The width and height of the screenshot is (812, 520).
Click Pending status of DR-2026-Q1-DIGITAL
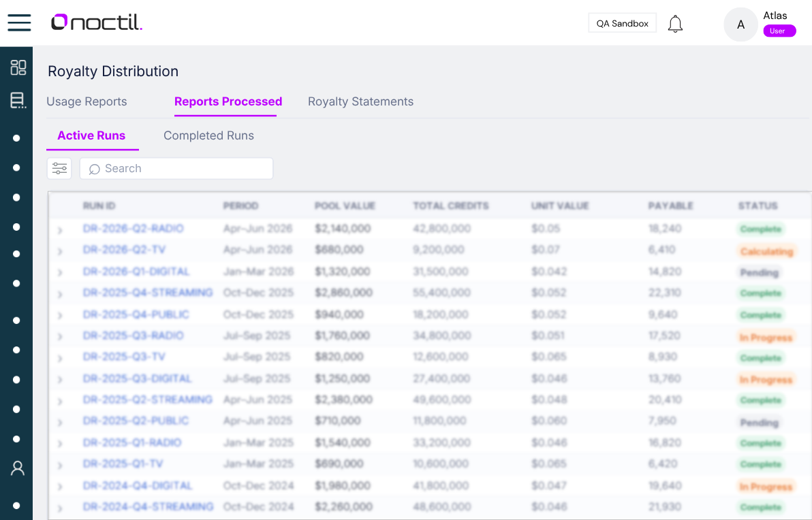coord(759,273)
